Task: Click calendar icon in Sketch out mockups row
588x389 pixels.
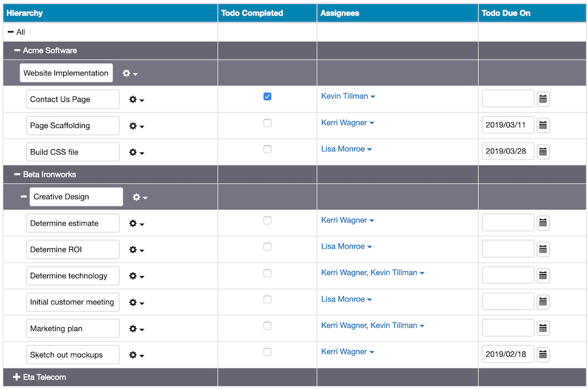Action: pos(543,354)
